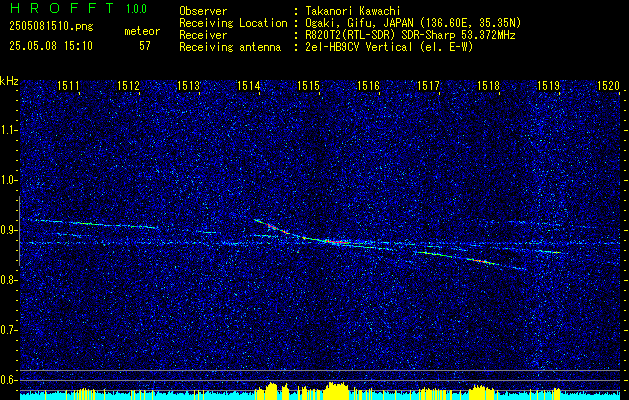Click the 0.6 kHz frequency label
Viewport: 629px width, 400px height.
[8, 380]
